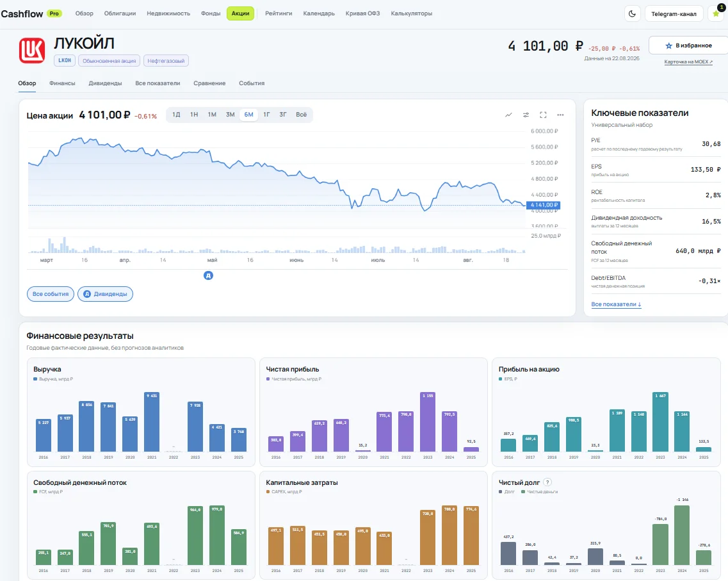Click Чистая прибыль legend color marker

tap(268, 379)
